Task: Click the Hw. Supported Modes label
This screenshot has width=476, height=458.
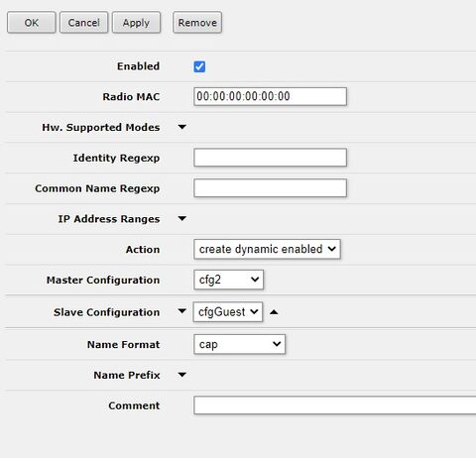Action: coord(101,128)
